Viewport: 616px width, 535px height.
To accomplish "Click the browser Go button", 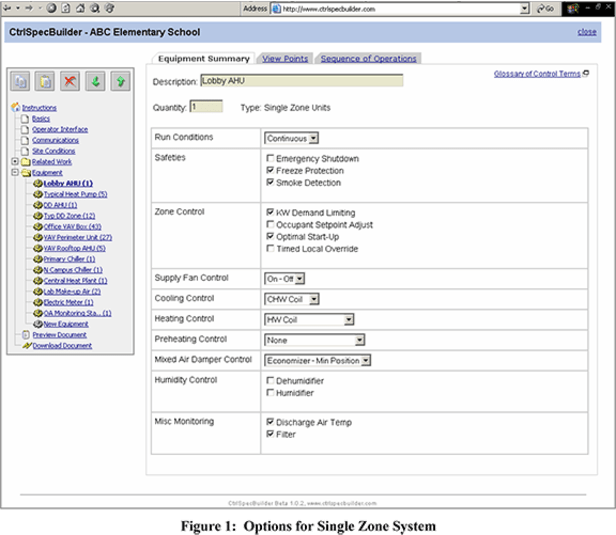I will pyautogui.click(x=547, y=7).
